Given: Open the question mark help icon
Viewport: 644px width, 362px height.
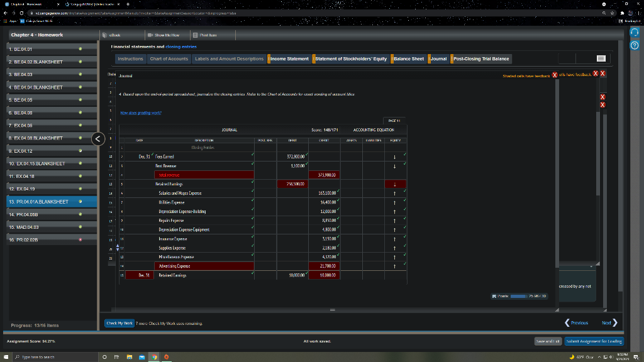Looking at the screenshot, I should click(x=635, y=45).
